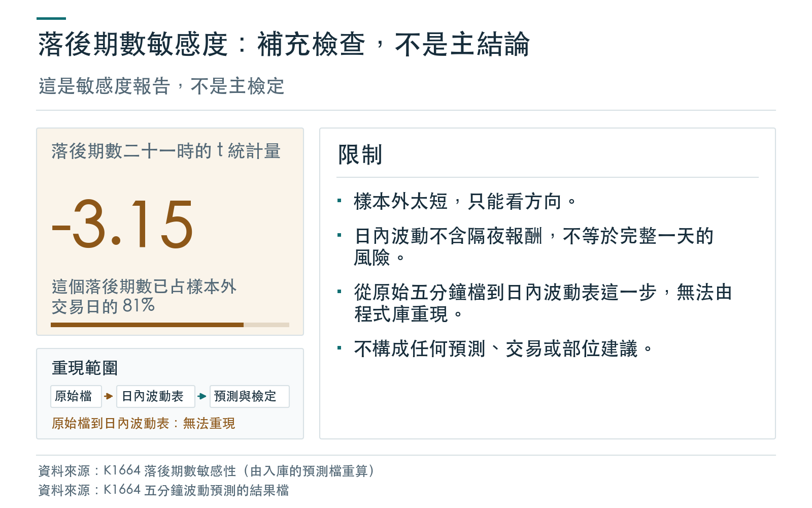Click the label 落後期數二十一時的 t 統計量
Image resolution: width=812 pixels, height=508 pixels.
(x=166, y=151)
